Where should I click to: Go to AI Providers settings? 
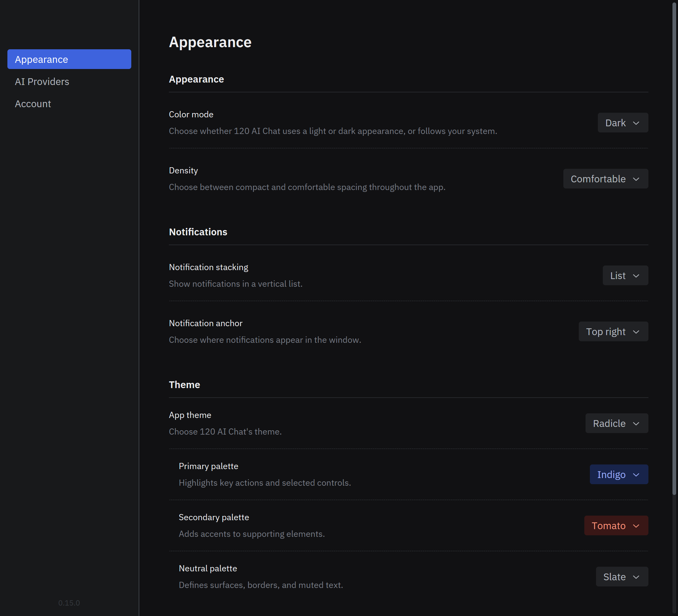point(69,82)
